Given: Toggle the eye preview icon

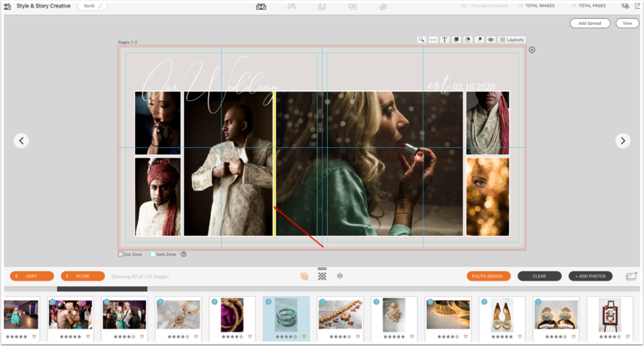Looking at the screenshot, I should tap(490, 40).
